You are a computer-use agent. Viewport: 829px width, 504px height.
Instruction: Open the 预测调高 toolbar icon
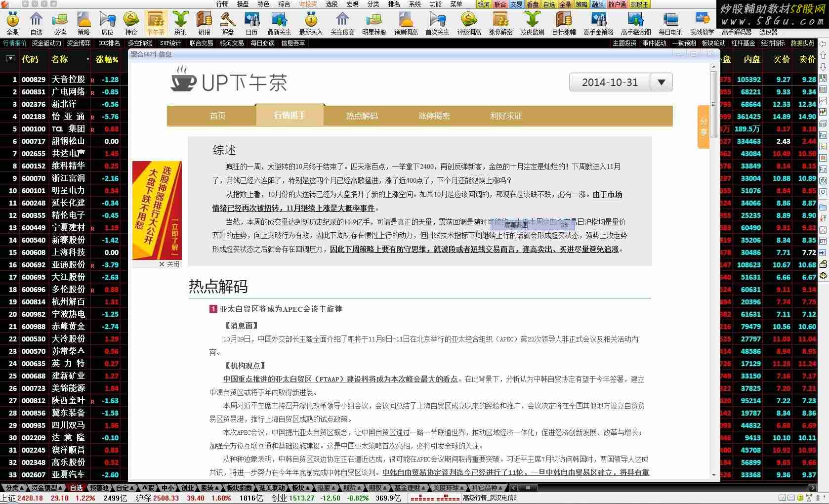(x=406, y=23)
